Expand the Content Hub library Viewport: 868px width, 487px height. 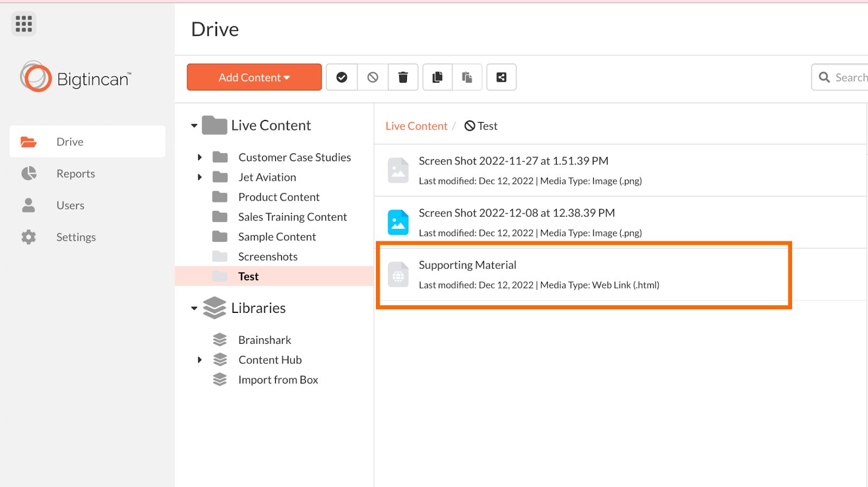[x=200, y=360]
